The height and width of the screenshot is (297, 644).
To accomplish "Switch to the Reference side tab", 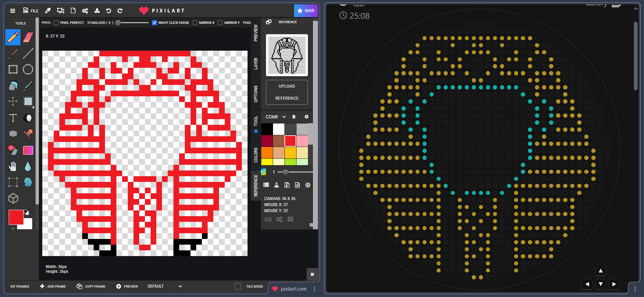I will pyautogui.click(x=256, y=186).
